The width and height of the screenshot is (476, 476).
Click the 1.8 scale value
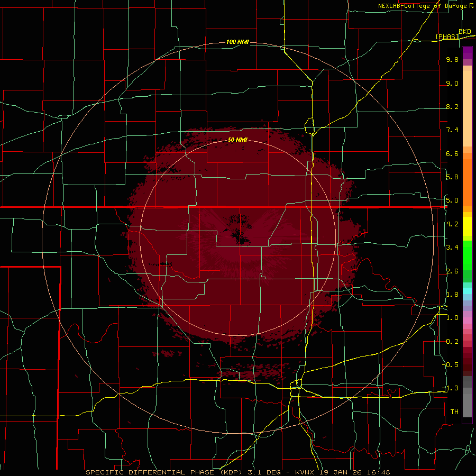452,295
